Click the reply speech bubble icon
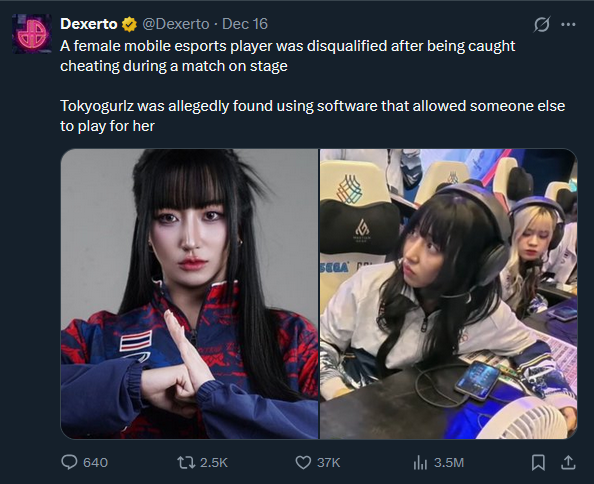This screenshot has height=484, width=594. click(x=69, y=462)
